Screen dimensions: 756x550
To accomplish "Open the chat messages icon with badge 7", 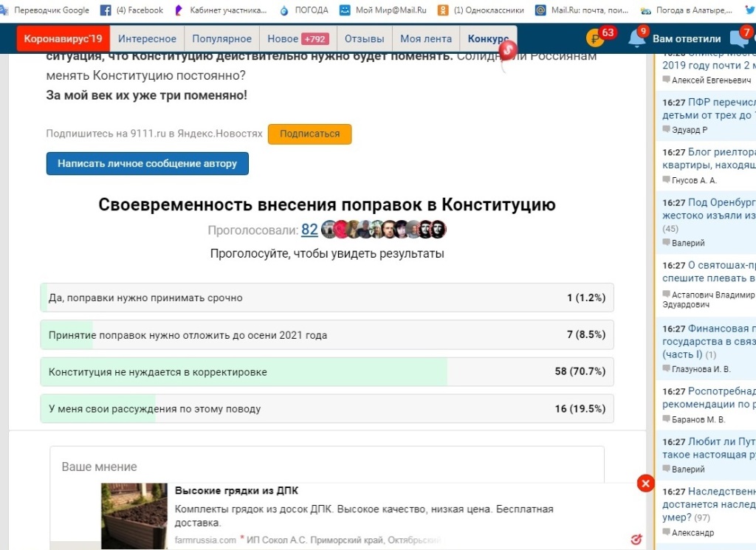I will pyautogui.click(x=738, y=39).
